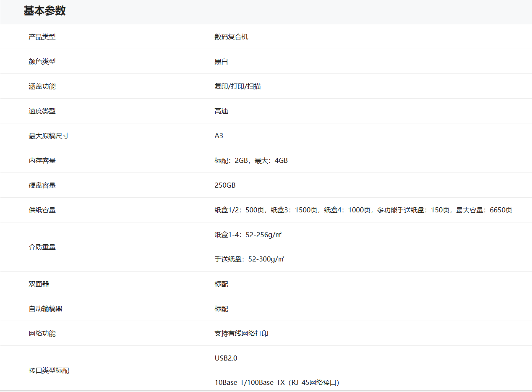Click the 内存容量 label
This screenshot has height=392, width=532.
[x=42, y=161]
